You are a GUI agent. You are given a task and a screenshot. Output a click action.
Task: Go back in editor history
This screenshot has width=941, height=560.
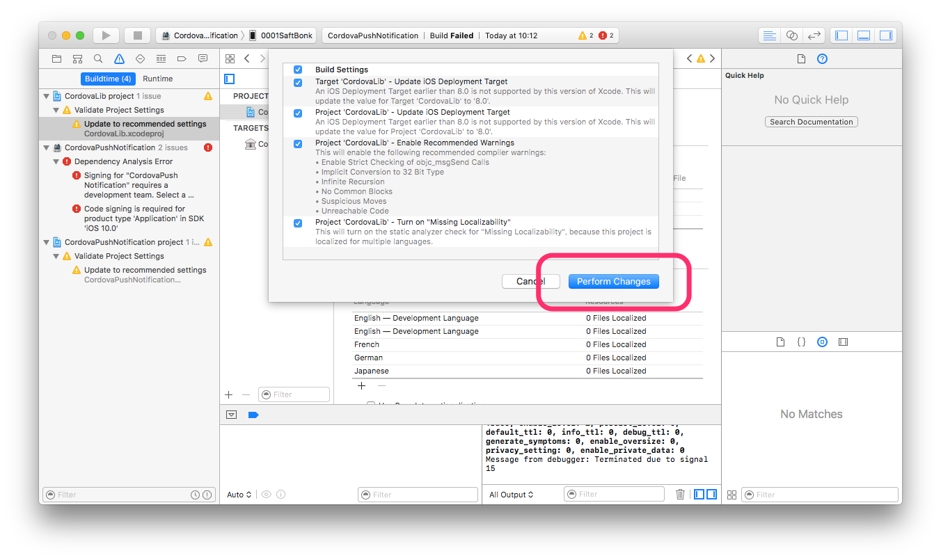[x=247, y=58]
